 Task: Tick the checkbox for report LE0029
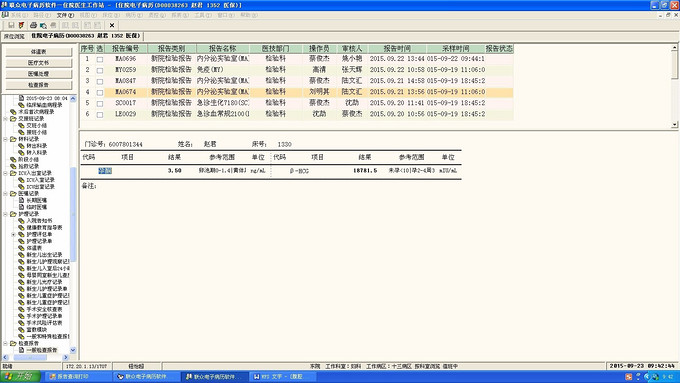tap(100, 115)
